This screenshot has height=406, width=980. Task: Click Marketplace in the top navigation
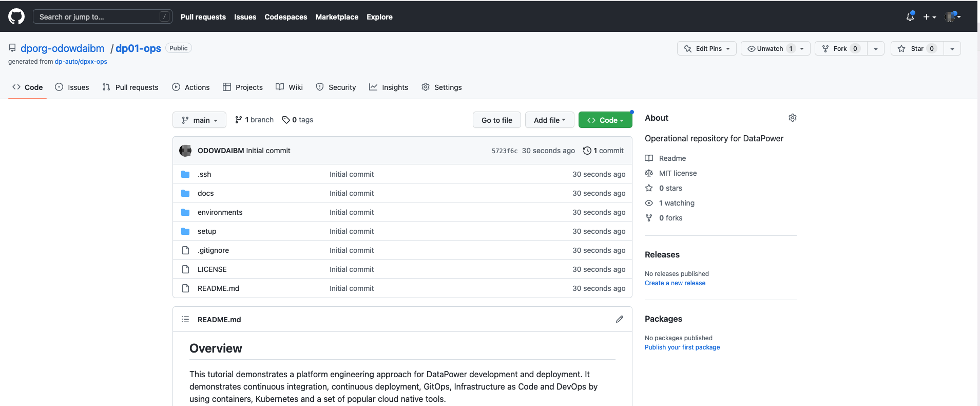337,17
